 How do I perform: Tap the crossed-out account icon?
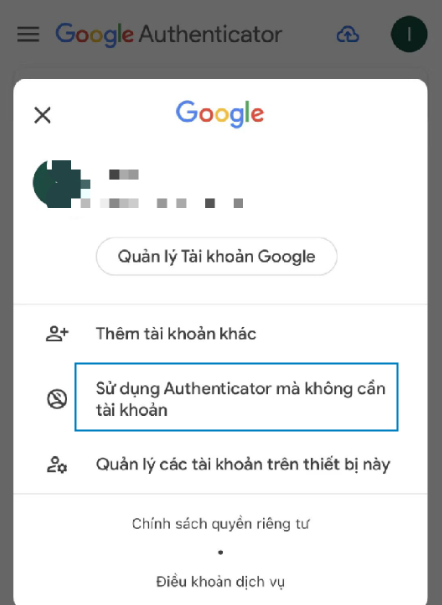coord(57,399)
